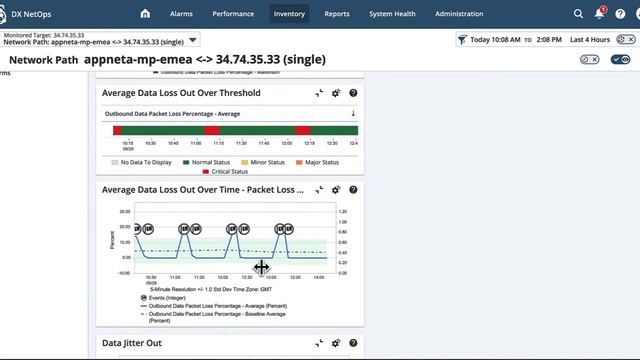This screenshot has height=360, width=640.
Task: Toggle the clock switch beside page title
Action: tap(589, 60)
